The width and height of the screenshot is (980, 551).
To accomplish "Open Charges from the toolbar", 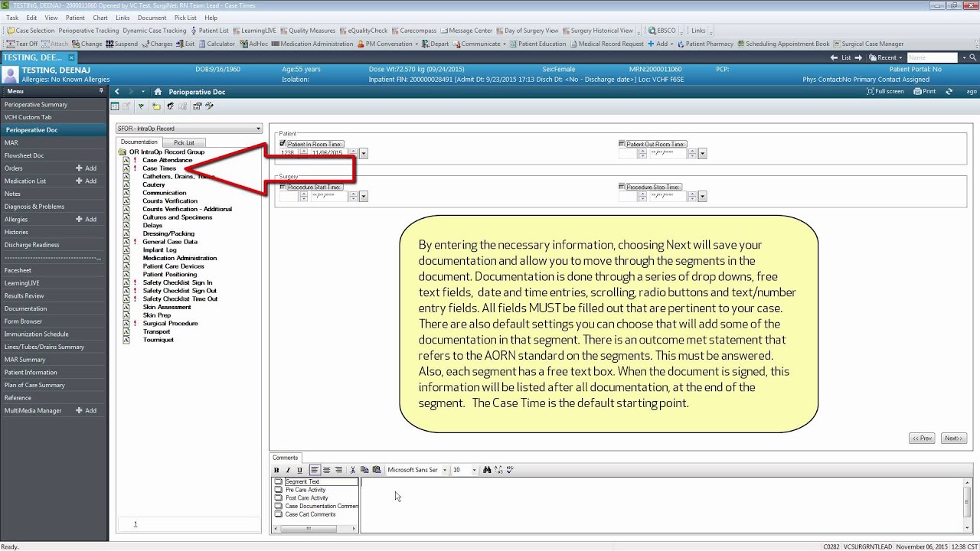I will click(x=157, y=44).
